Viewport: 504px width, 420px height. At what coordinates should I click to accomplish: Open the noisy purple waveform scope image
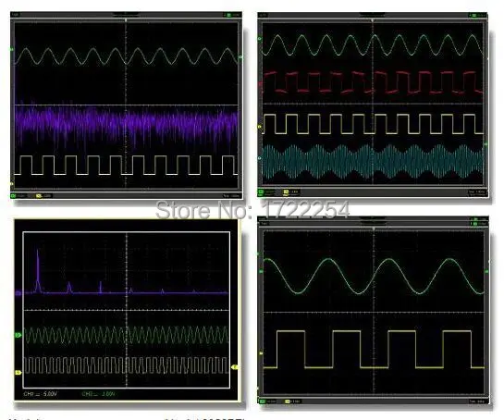[x=127, y=105]
